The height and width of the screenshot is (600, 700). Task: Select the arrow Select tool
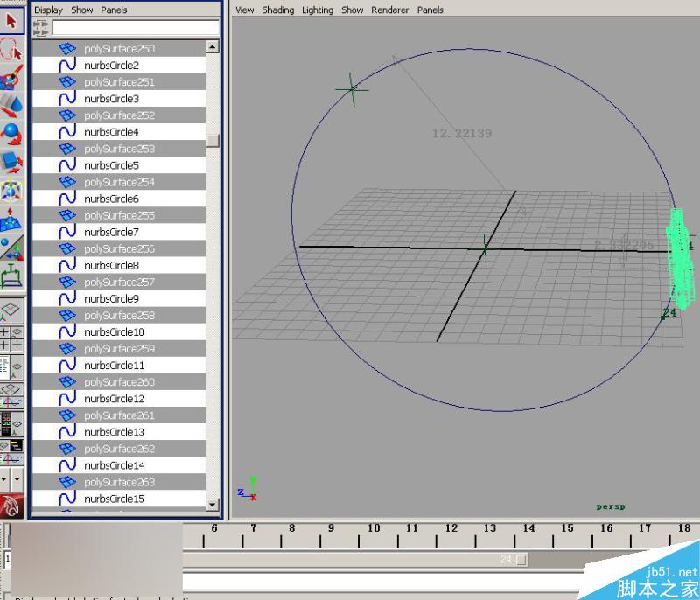pyautogui.click(x=11, y=21)
